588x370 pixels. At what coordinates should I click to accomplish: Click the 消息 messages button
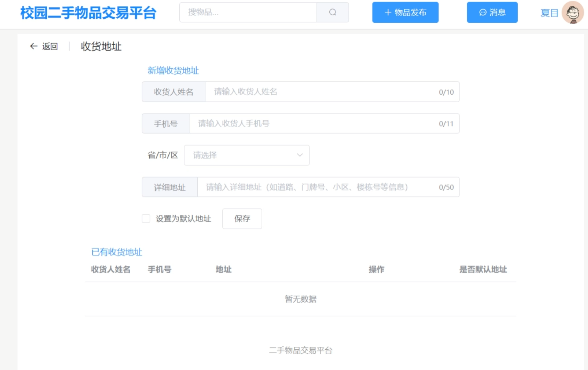point(492,12)
